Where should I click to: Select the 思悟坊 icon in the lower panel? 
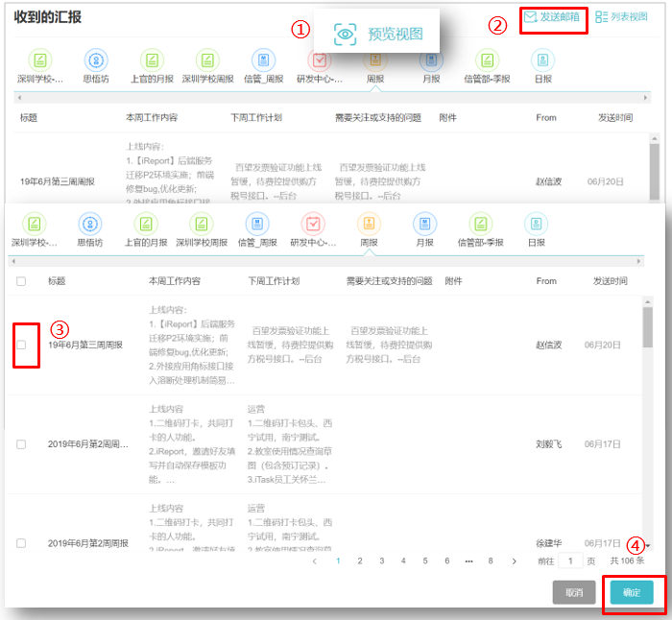coord(90,224)
